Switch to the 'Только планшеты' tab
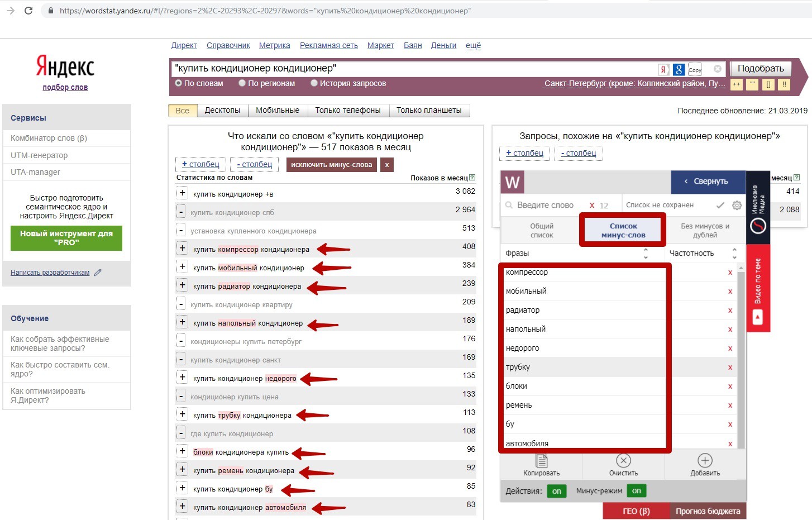The image size is (812, 520). 429,111
